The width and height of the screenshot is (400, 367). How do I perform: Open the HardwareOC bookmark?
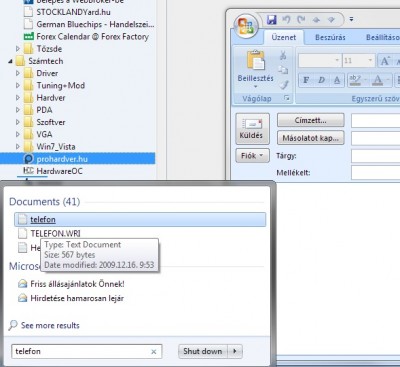[x=59, y=171]
